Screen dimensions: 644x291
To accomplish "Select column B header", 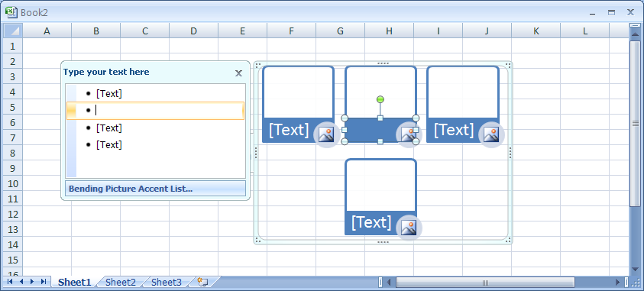I will tap(95, 31).
